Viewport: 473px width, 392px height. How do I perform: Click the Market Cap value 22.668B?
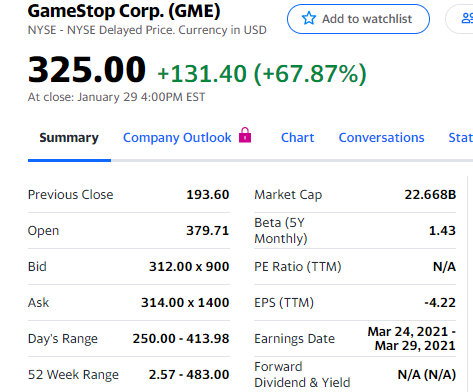430,195
